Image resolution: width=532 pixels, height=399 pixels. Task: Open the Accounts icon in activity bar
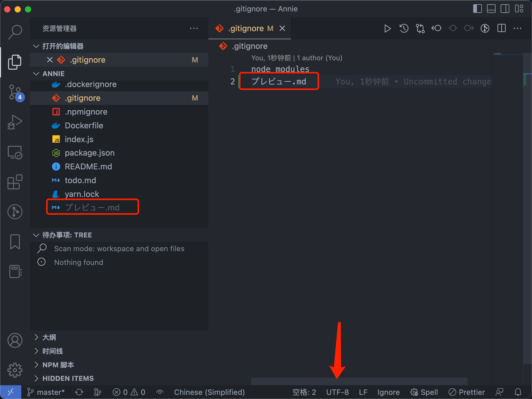pyautogui.click(x=15, y=340)
